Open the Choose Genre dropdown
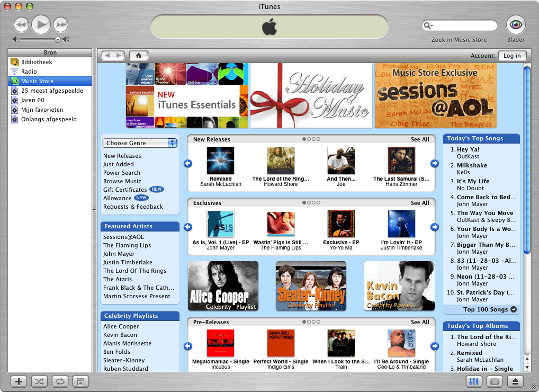Viewport: 539px width, 392px height. click(x=140, y=143)
